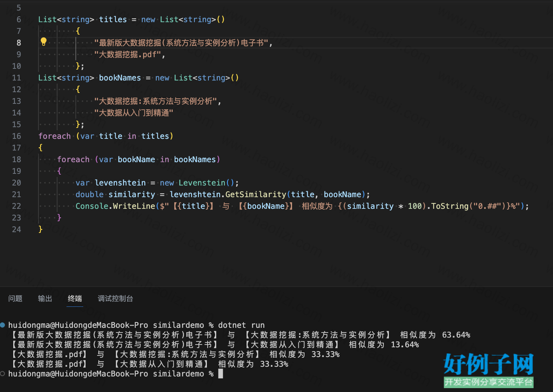Click the string "大数据挖掘:系统方法与实例分析" on line 13
The width and height of the screenshot is (553, 392).
pyautogui.click(x=156, y=101)
